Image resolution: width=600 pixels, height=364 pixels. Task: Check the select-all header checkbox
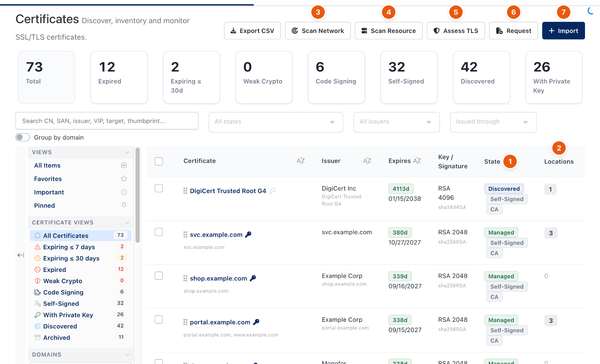(159, 161)
